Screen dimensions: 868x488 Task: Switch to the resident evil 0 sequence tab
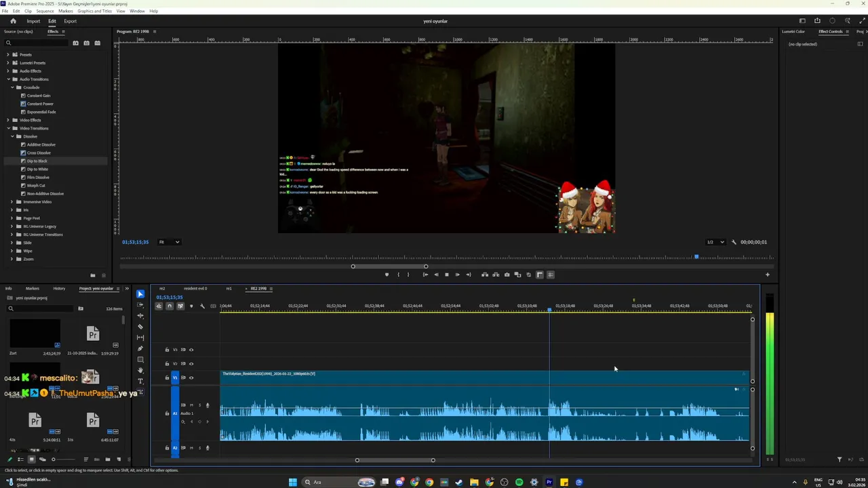pos(195,289)
